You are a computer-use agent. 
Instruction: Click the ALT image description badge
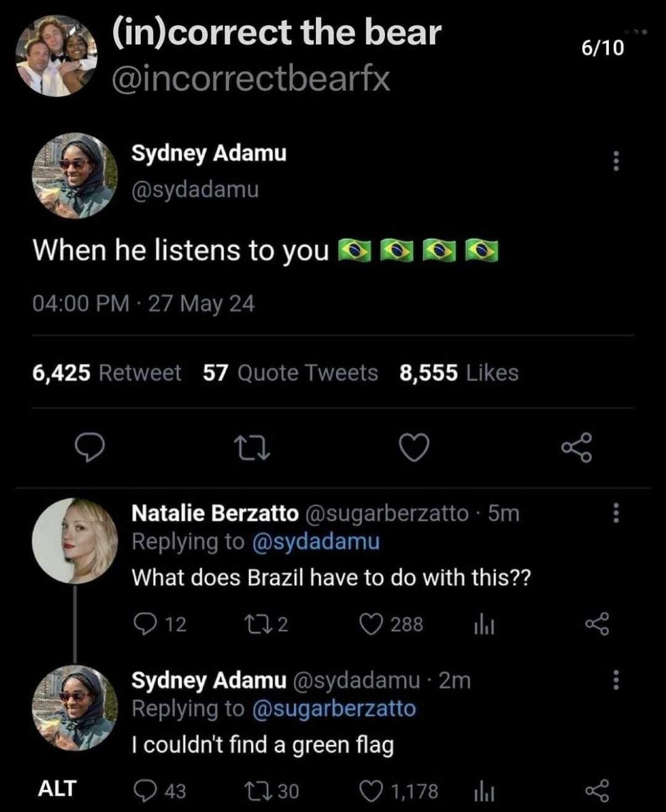tap(57, 789)
